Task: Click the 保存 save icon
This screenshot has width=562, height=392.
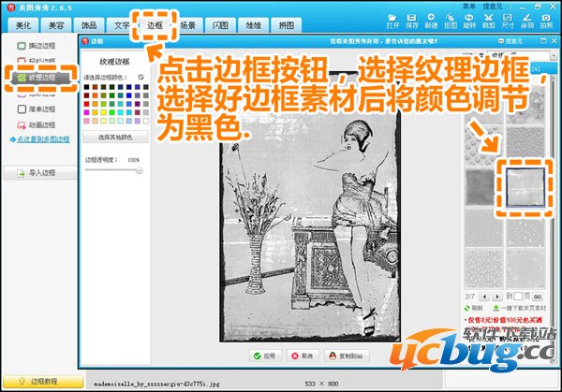Action: pos(411,22)
